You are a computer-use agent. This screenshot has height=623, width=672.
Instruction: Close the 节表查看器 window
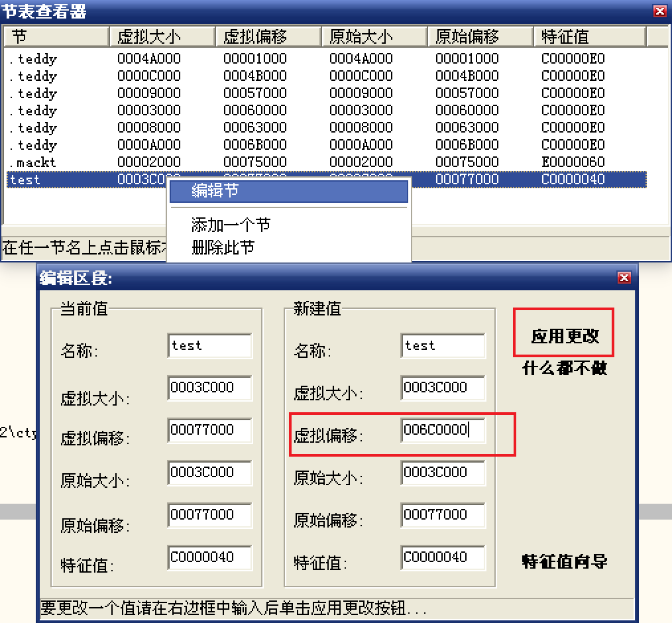659,11
